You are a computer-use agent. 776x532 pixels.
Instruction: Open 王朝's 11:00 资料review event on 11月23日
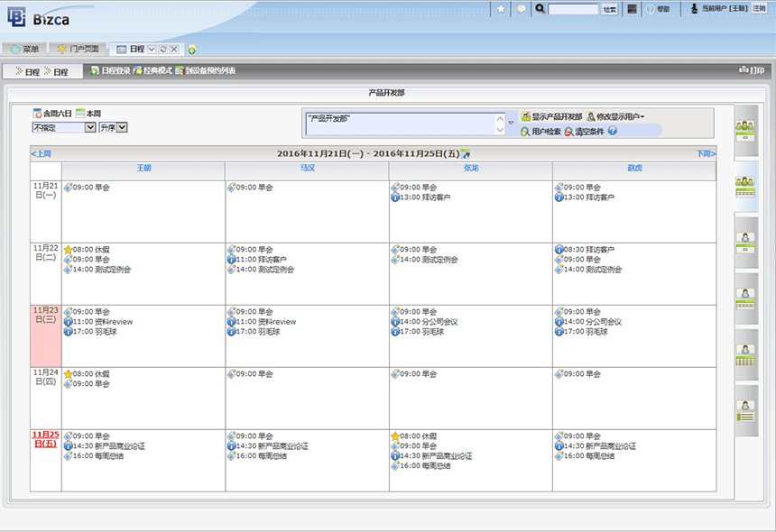[x=97, y=321]
